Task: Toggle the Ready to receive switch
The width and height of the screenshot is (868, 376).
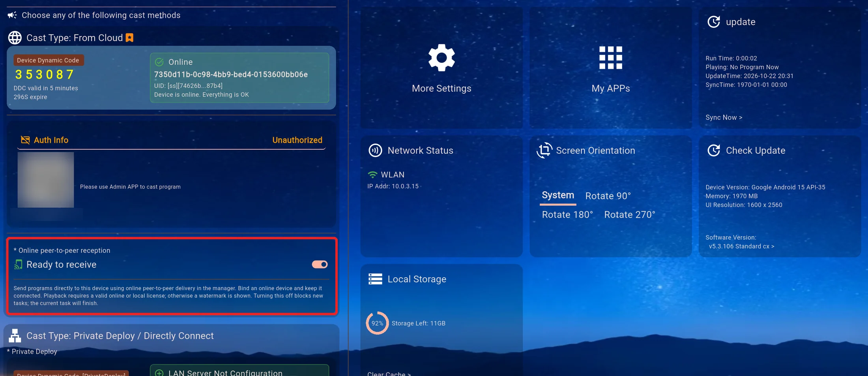Action: coord(320,264)
